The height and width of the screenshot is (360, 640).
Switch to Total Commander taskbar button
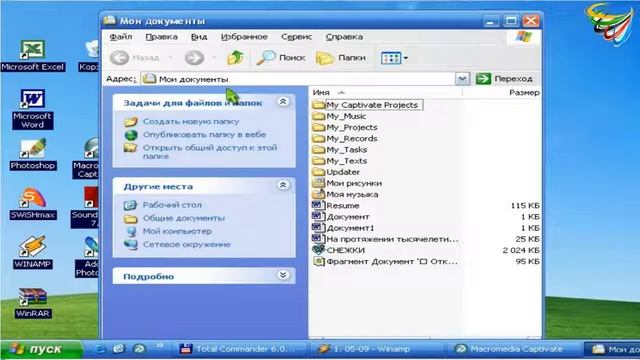tap(241, 349)
